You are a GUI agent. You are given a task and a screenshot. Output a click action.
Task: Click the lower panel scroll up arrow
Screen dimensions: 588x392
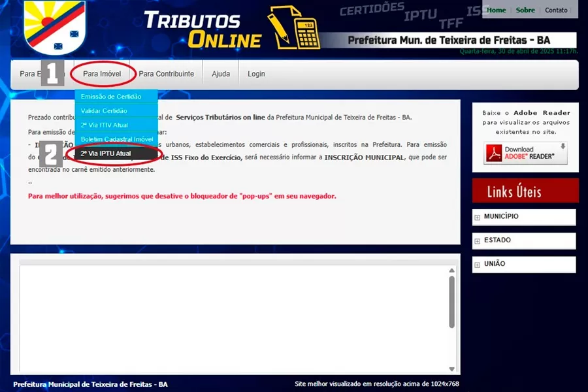click(452, 270)
